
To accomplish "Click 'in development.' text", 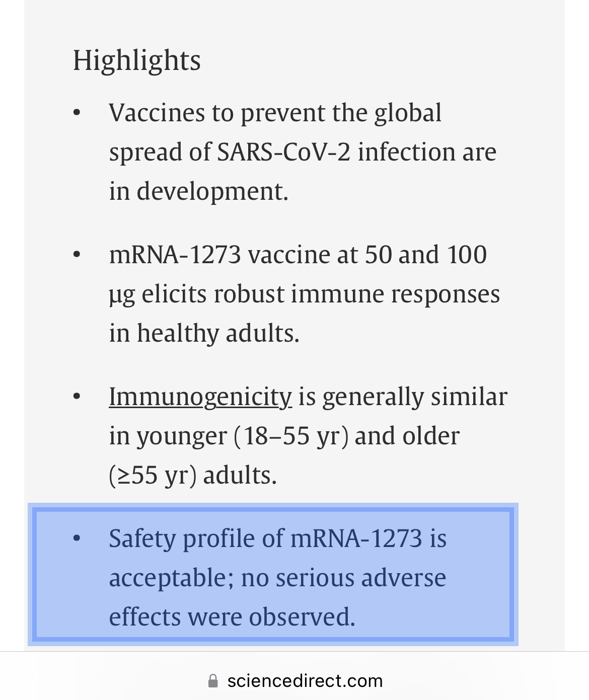I will point(199,191).
